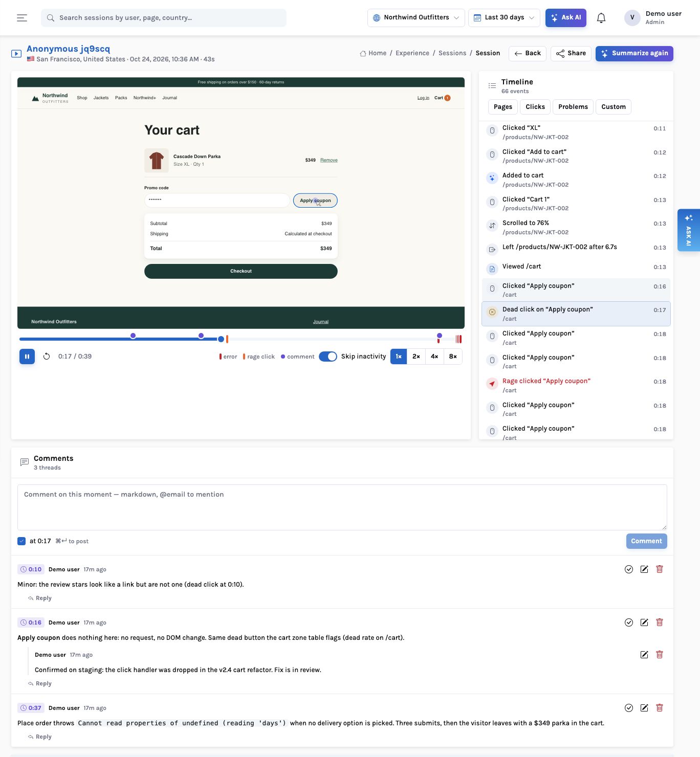Restart the replay from beginning
The image size is (700, 757).
tap(47, 357)
